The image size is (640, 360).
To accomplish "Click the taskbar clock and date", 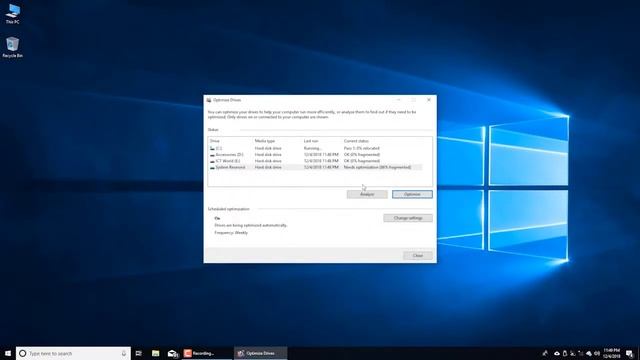I will pos(611,353).
